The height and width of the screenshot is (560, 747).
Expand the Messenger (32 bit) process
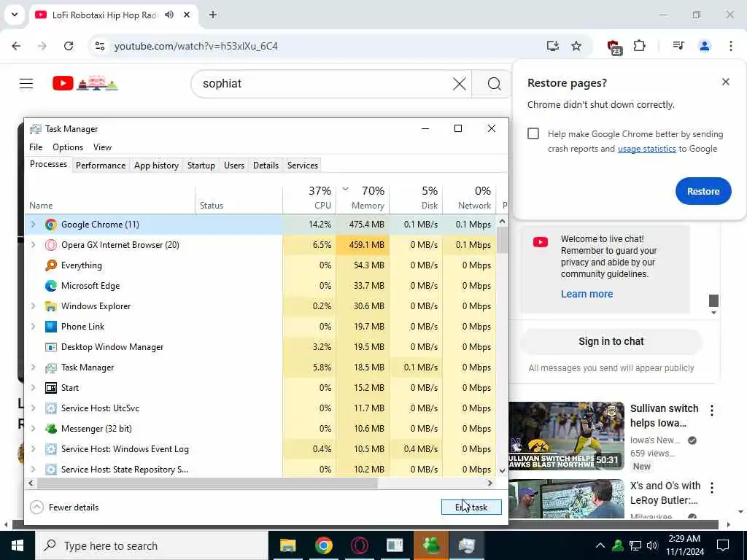click(x=33, y=429)
